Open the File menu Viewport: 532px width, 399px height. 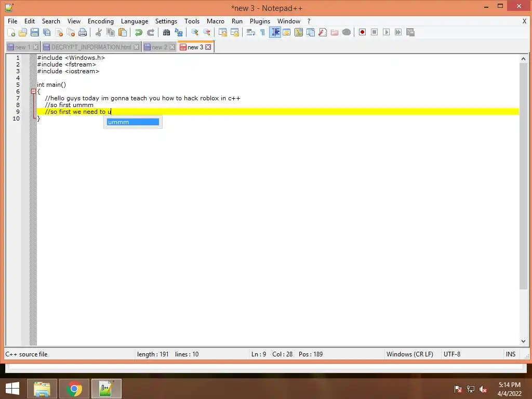(x=12, y=21)
